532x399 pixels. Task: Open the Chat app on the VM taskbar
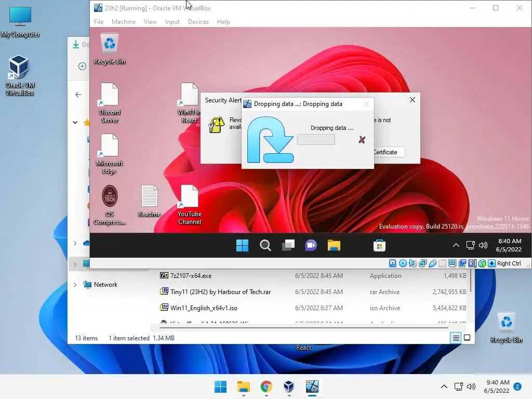coord(311,245)
